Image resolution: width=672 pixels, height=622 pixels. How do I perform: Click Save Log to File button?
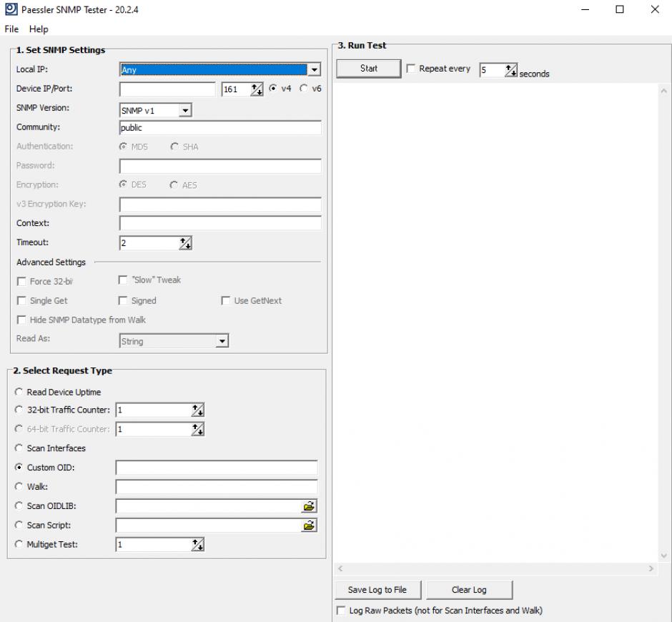377,590
